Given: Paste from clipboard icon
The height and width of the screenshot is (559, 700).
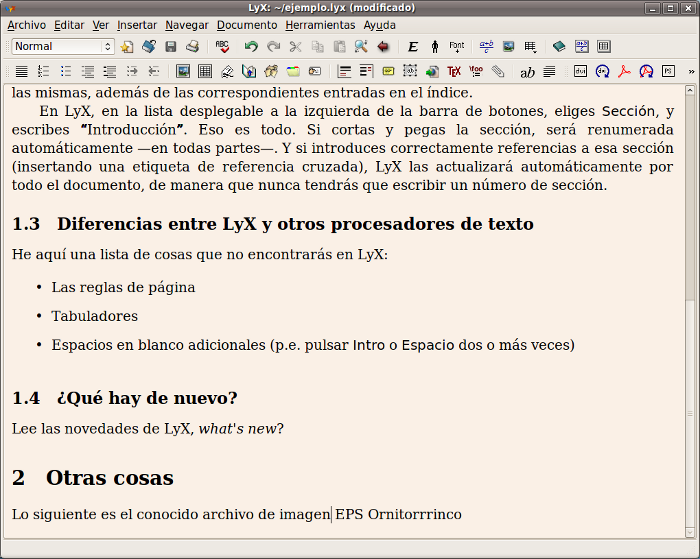Looking at the screenshot, I should click(339, 46).
